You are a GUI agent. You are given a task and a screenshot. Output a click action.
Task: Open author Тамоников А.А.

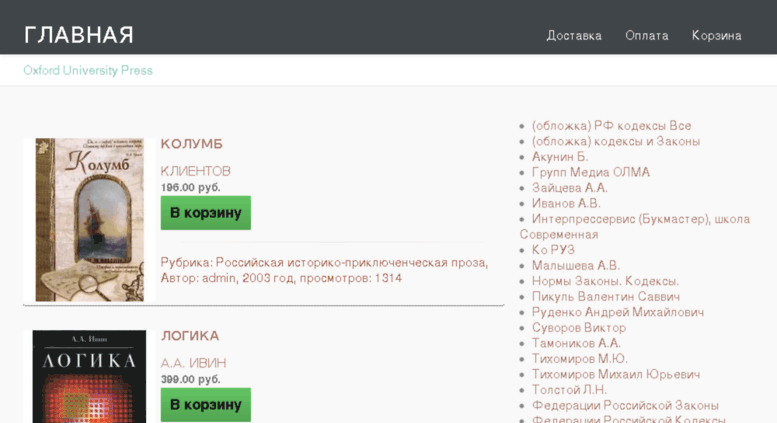point(576,343)
